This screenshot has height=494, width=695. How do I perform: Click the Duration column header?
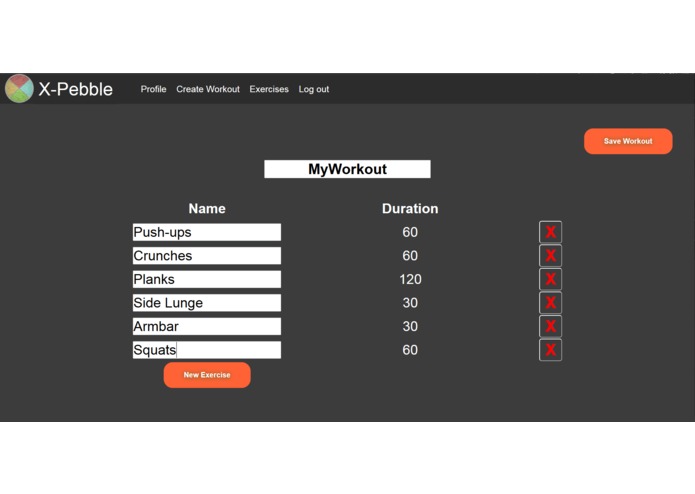(410, 208)
